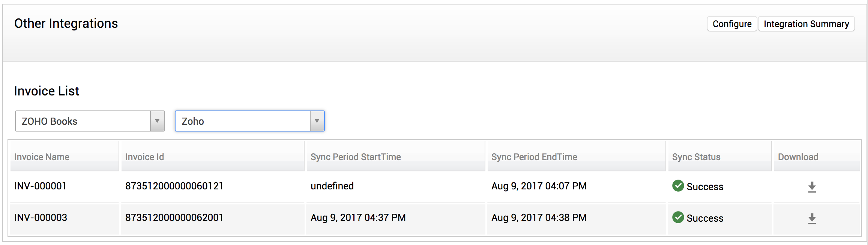The width and height of the screenshot is (868, 245).
Task: Open Integration Summary
Action: tap(806, 24)
